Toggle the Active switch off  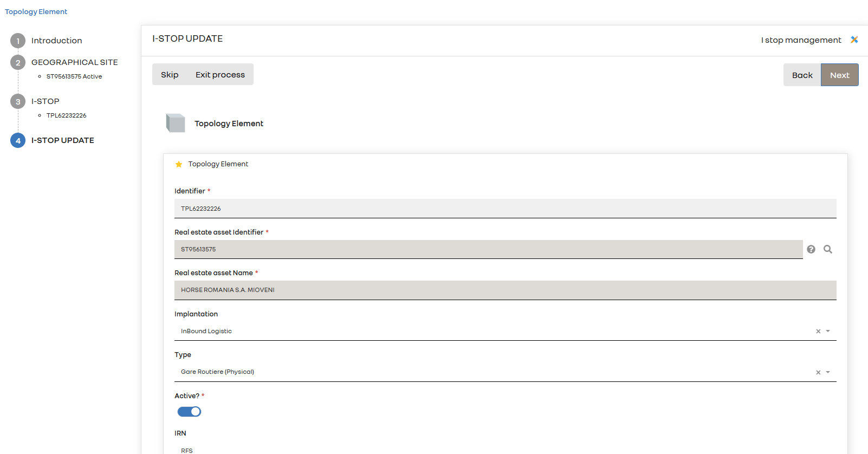[x=189, y=412]
